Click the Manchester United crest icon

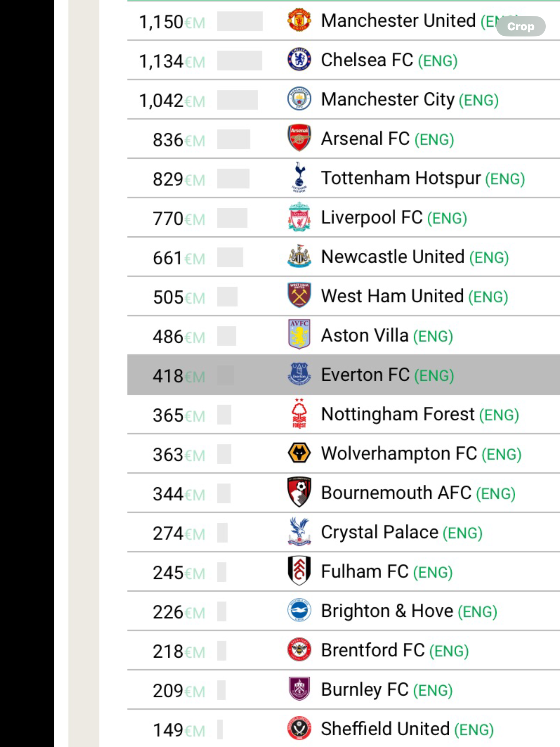point(299,20)
